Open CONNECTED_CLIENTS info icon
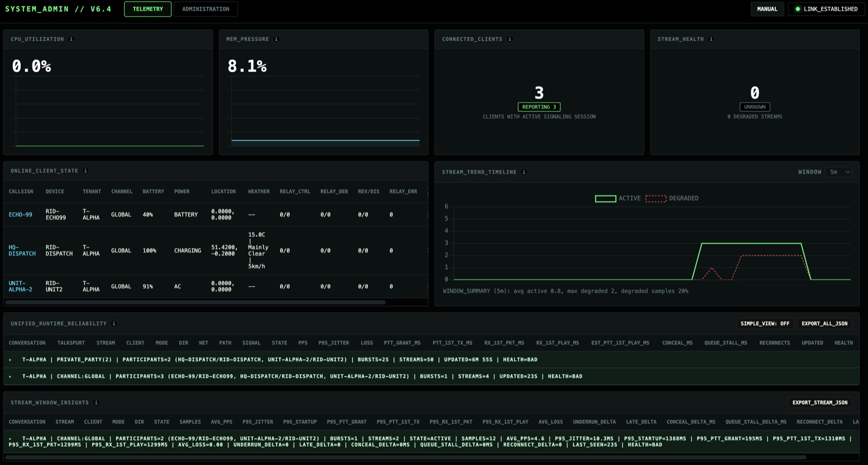Screen dimensions: 868x465 pos(509,39)
